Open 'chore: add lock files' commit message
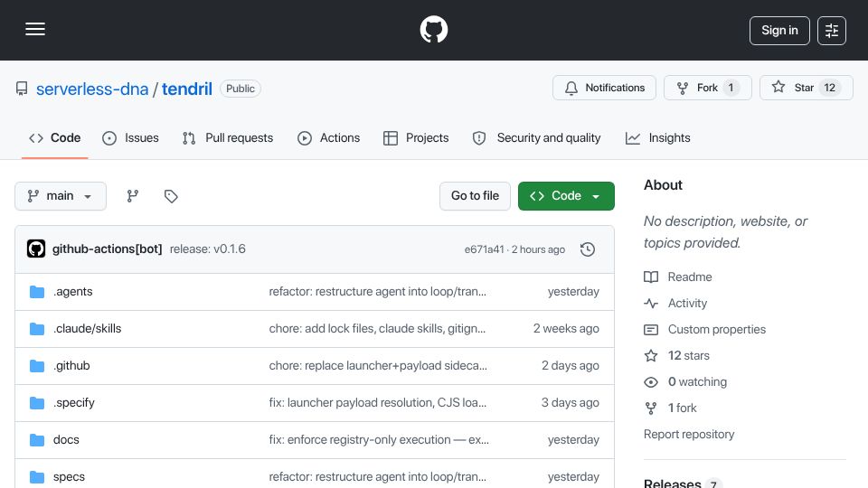Image resolution: width=868 pixels, height=488 pixels. [x=377, y=329]
